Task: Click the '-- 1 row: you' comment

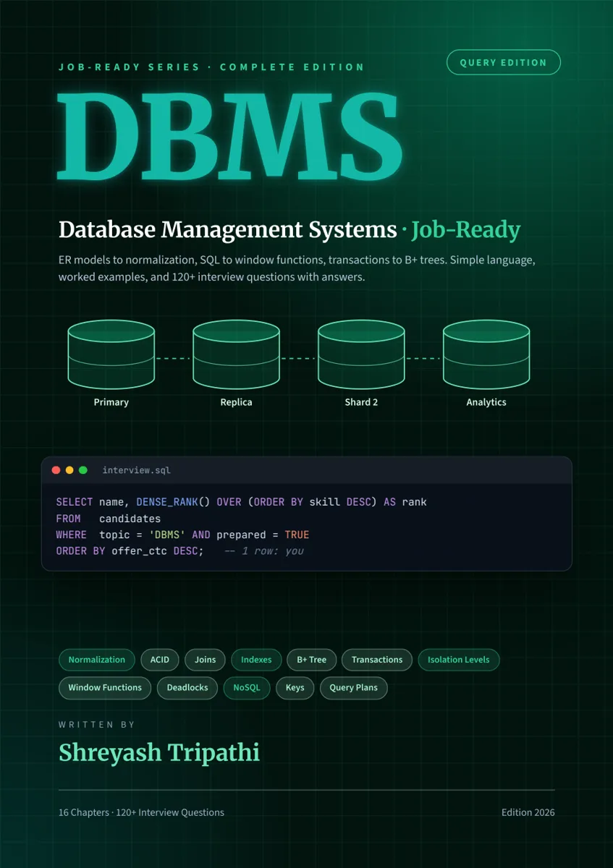Action: (264, 551)
